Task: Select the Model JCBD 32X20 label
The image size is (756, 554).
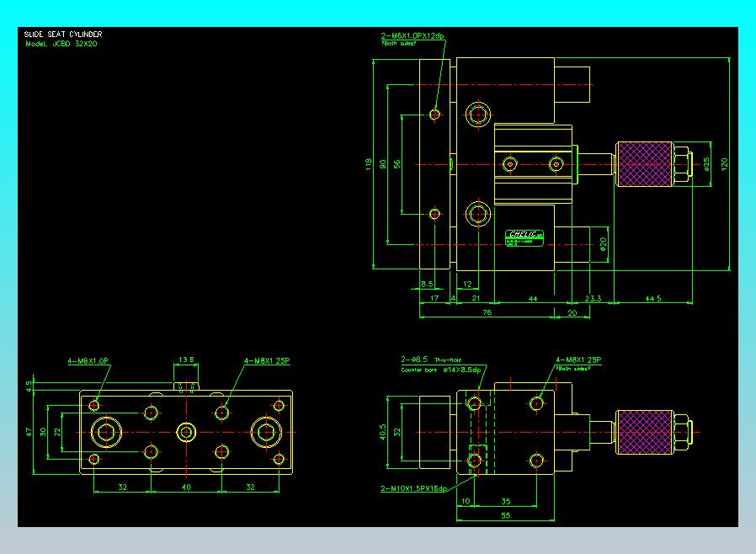Action: click(x=61, y=44)
